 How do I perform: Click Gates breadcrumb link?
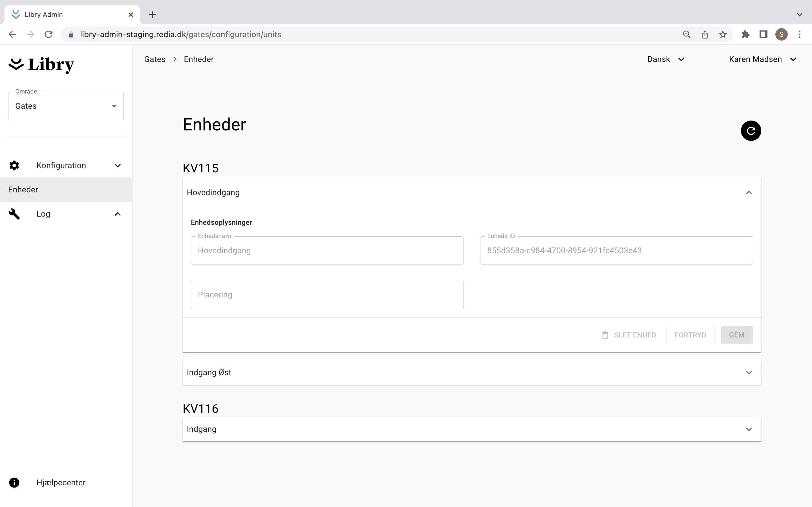coord(155,59)
